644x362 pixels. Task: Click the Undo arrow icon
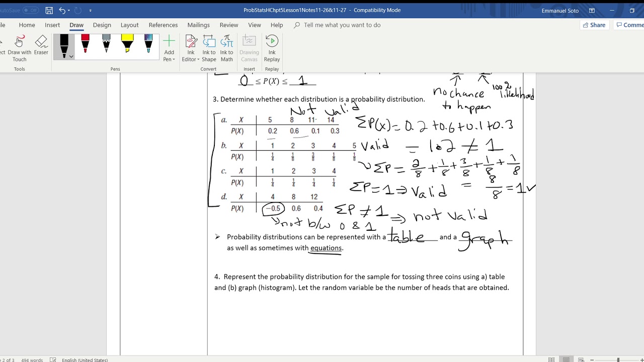62,10
